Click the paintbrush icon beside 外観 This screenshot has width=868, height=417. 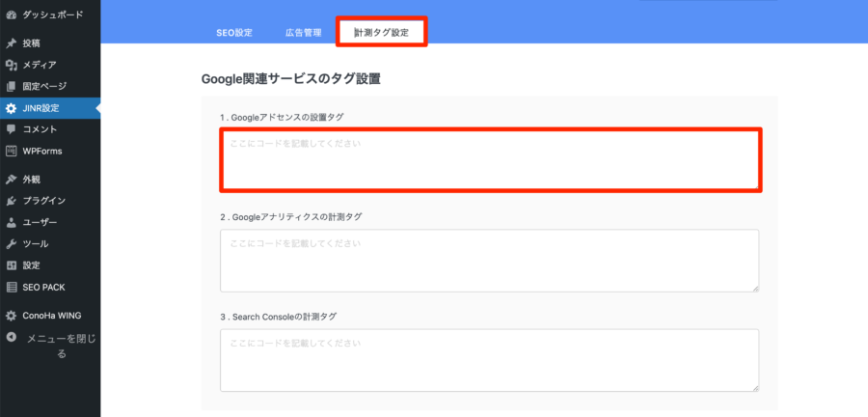11,180
